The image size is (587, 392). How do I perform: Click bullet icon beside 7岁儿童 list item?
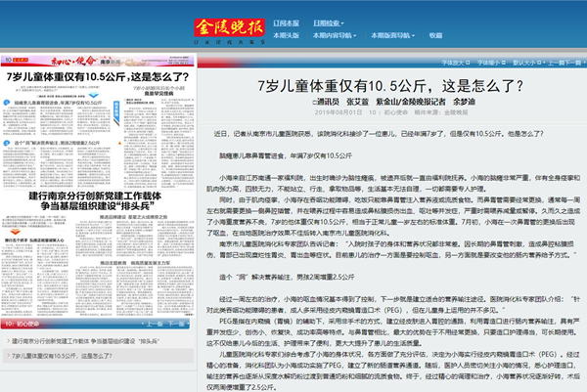6,357
